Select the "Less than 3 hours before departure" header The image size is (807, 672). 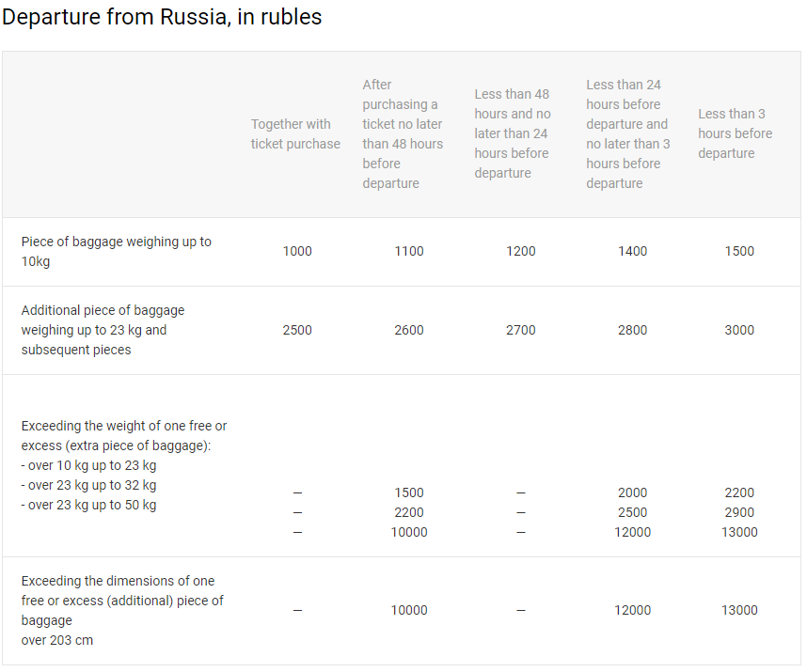click(736, 134)
